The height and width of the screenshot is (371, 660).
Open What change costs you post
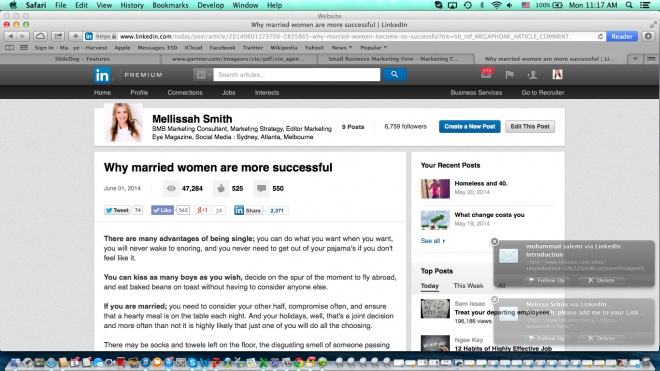(489, 214)
